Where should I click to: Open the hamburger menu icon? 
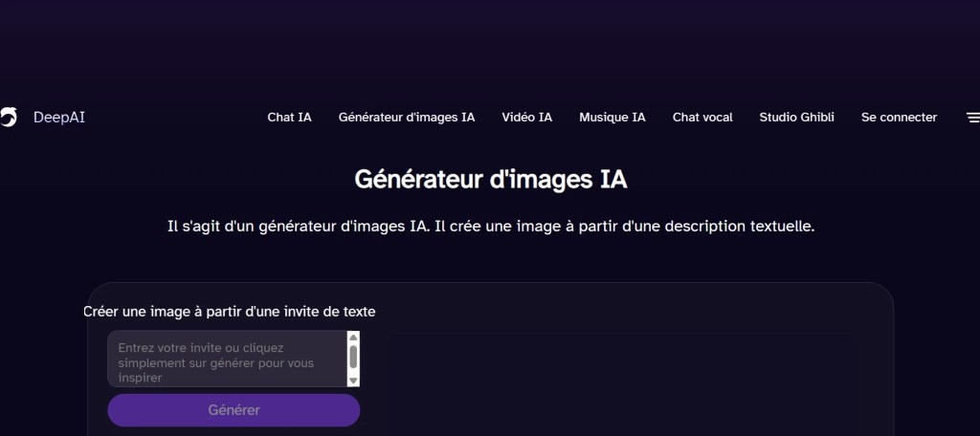coord(973,117)
